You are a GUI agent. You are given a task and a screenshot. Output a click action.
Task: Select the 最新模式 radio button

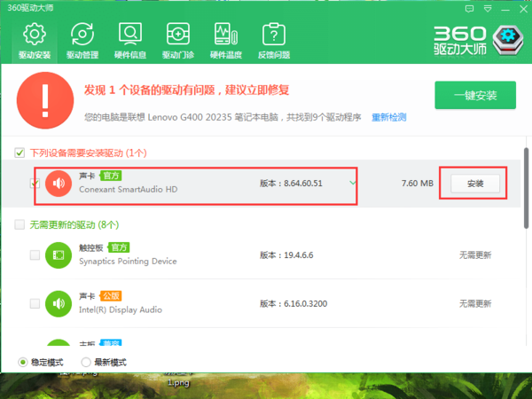[86, 363]
